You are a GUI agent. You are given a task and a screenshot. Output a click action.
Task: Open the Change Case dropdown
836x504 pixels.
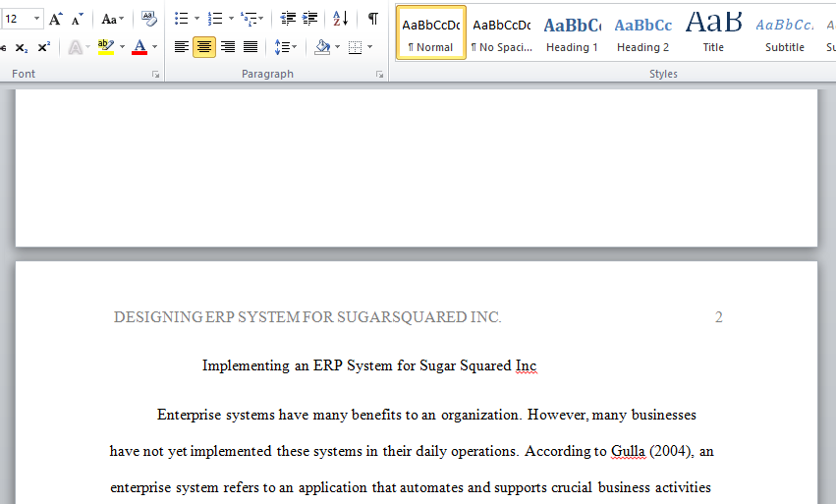tap(113, 20)
